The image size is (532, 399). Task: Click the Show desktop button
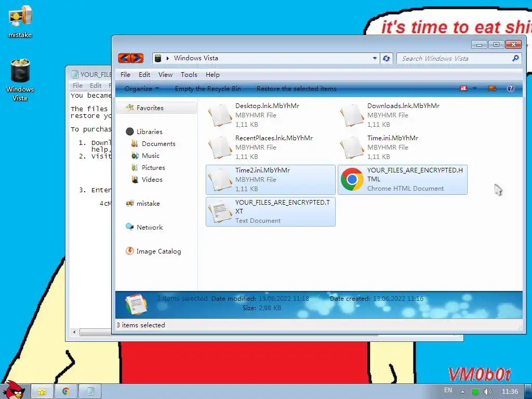click(x=528, y=392)
